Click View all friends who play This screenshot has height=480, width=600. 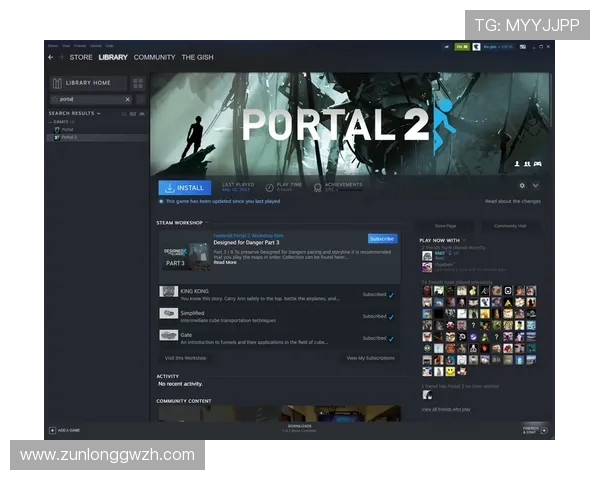446,410
